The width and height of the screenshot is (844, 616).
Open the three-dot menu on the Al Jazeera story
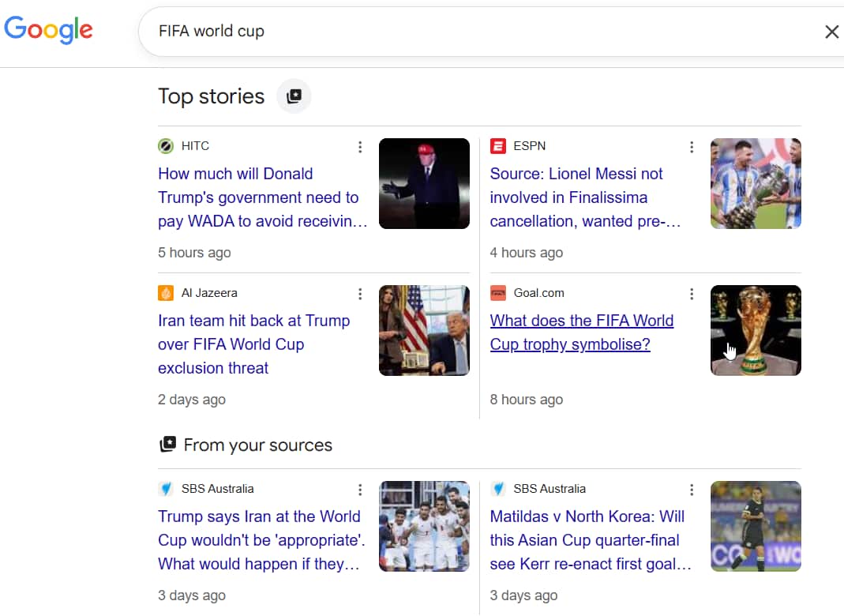[360, 294]
